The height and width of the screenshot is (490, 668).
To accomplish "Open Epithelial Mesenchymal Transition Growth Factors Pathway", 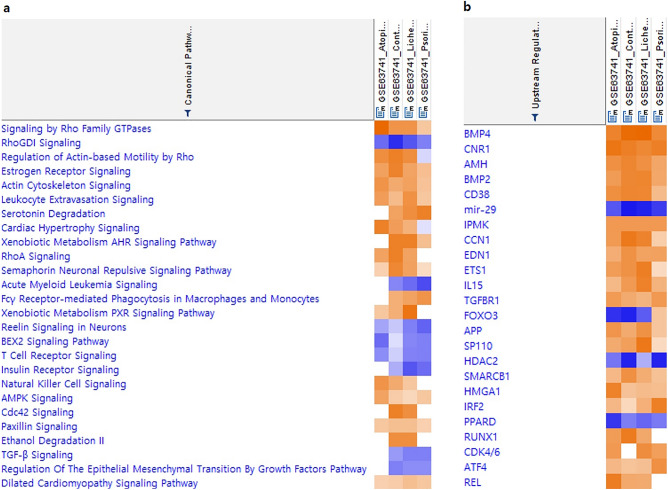I will pos(184,469).
